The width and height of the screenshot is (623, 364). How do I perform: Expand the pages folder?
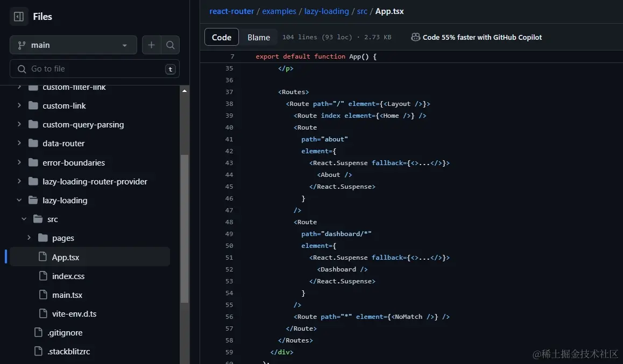click(x=29, y=238)
